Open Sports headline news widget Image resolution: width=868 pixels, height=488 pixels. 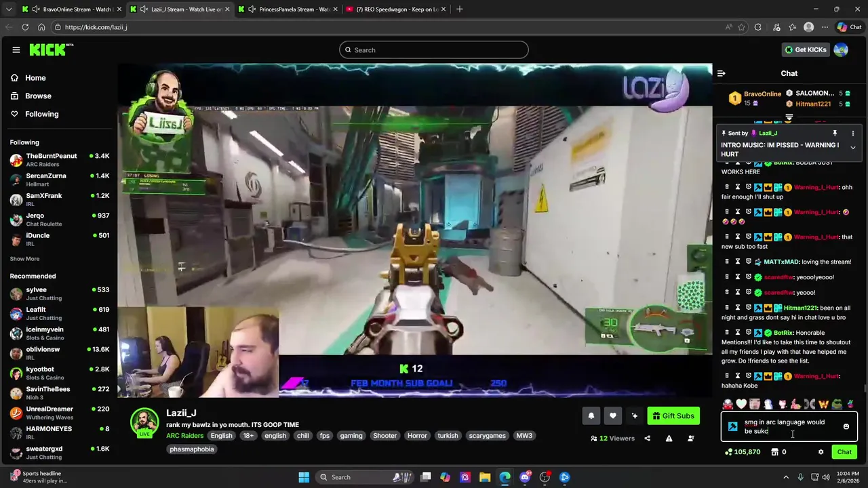click(39, 477)
